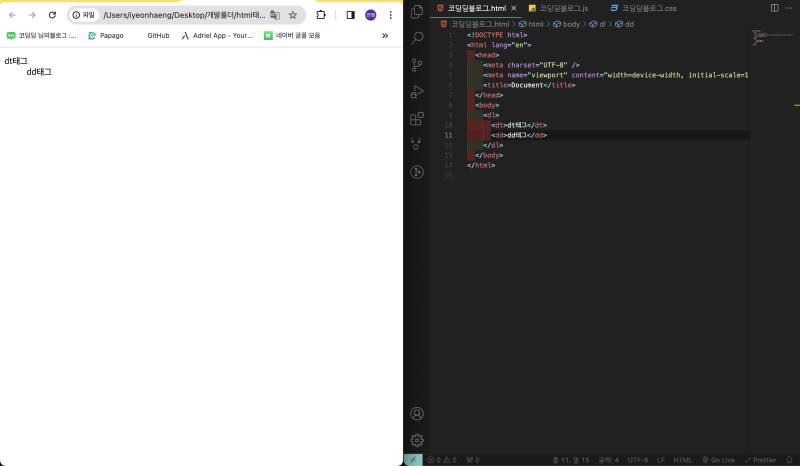Place cursor on the <dd>dd태그</dd> code line
The height and width of the screenshot is (466, 800).
coord(519,135)
